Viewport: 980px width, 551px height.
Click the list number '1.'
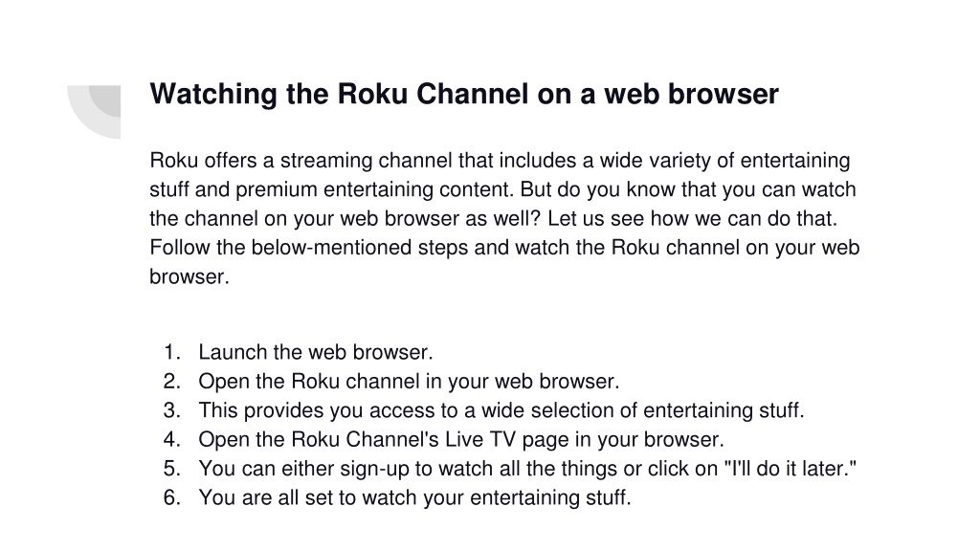point(172,352)
